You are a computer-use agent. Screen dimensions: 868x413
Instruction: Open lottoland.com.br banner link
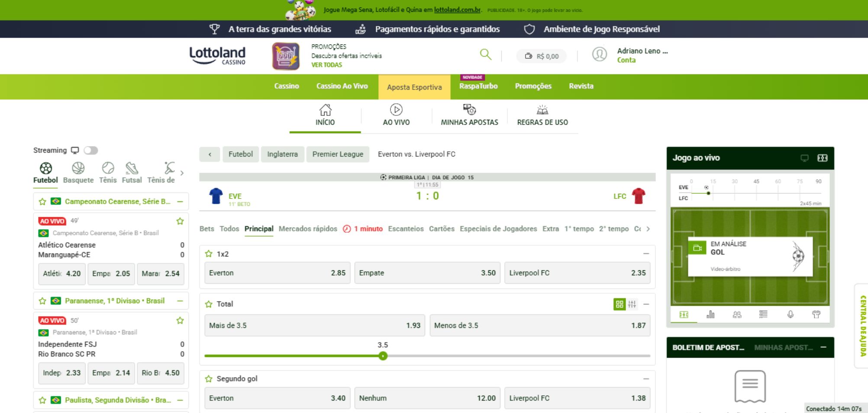[x=458, y=10]
